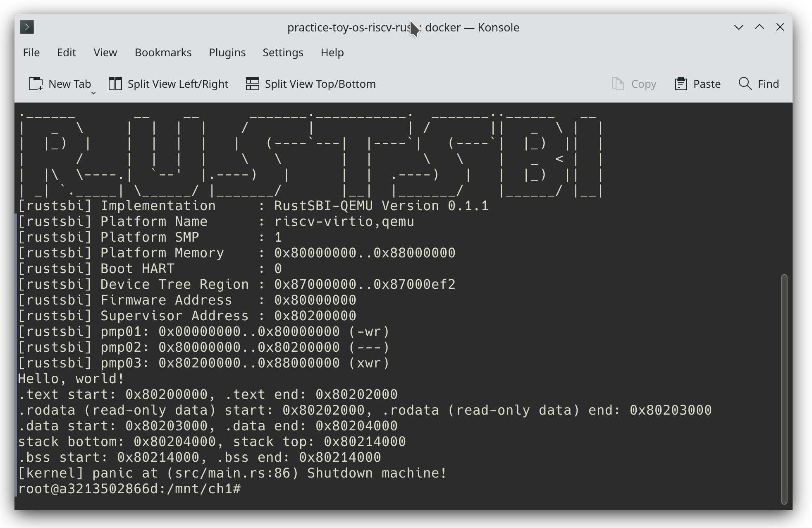Open the Help menu
The image size is (812, 528).
332,53
